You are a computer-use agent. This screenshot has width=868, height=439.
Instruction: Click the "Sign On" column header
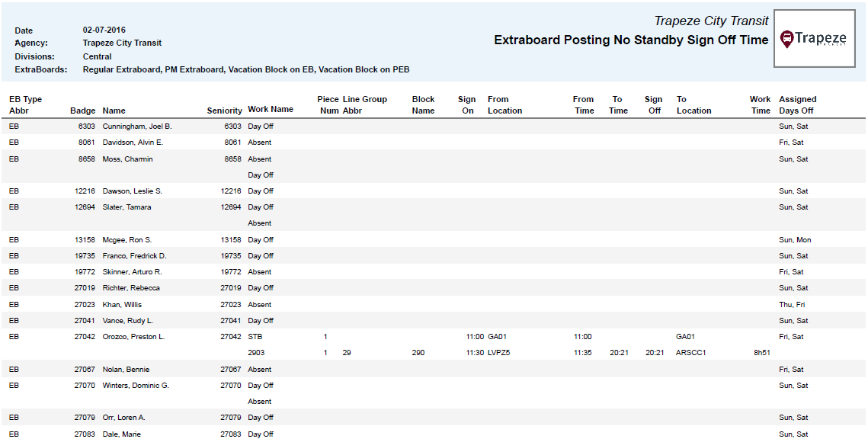coord(466,104)
